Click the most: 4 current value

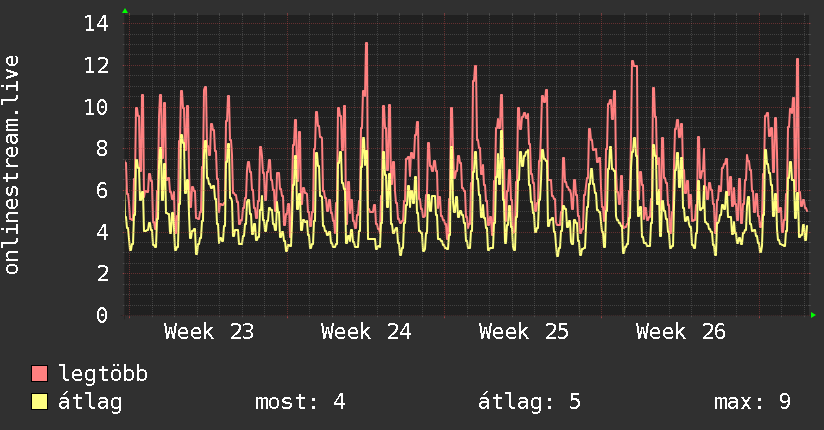point(300,402)
